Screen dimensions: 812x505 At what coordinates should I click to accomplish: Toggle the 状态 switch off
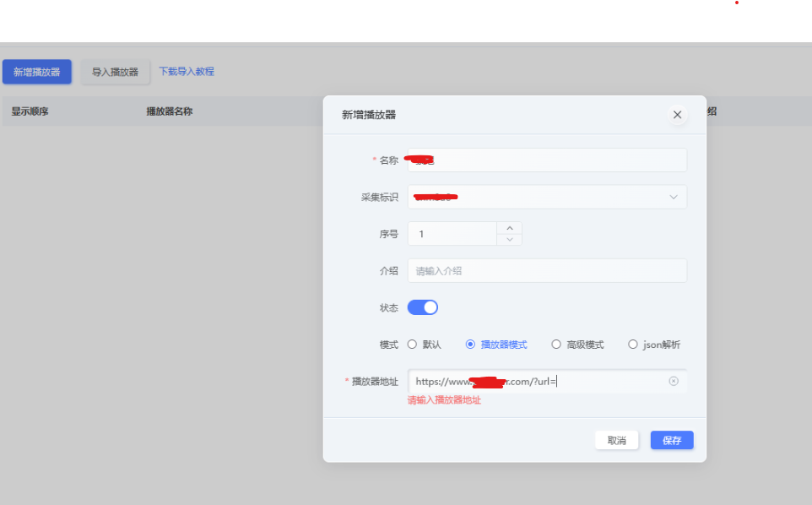(x=423, y=307)
